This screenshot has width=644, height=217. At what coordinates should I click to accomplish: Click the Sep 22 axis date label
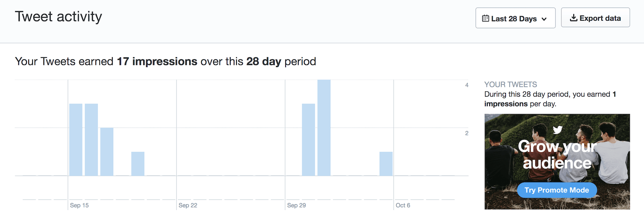pos(188,205)
